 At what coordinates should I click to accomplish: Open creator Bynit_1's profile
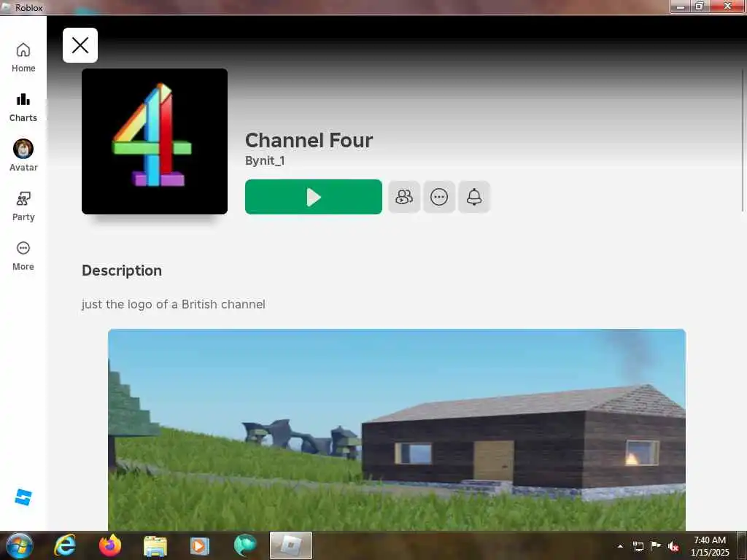tap(265, 161)
